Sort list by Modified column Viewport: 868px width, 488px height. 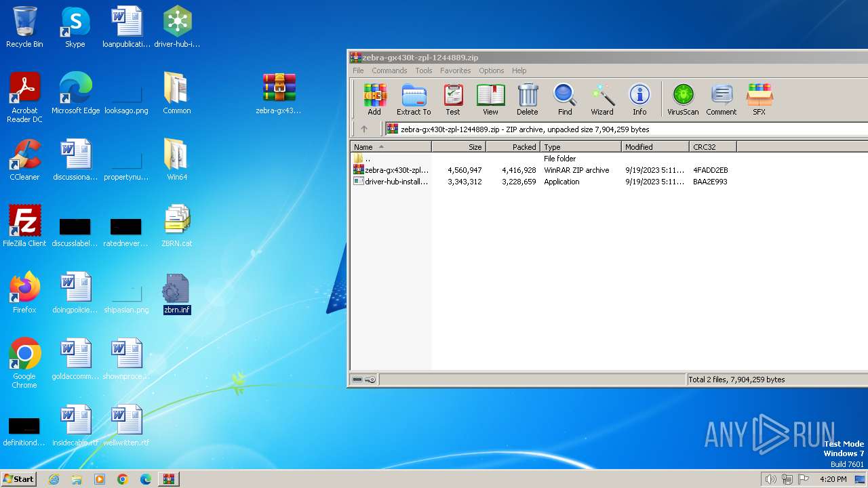tap(655, 146)
